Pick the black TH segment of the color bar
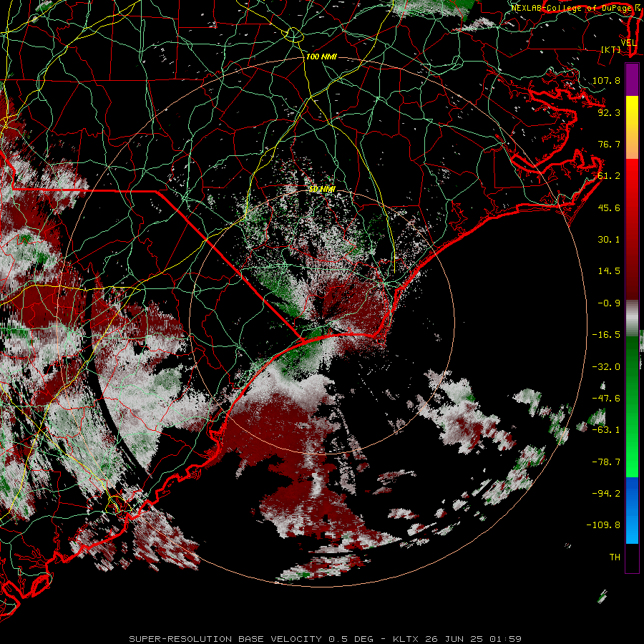Image resolution: width=644 pixels, height=644 pixels. pos(632,557)
